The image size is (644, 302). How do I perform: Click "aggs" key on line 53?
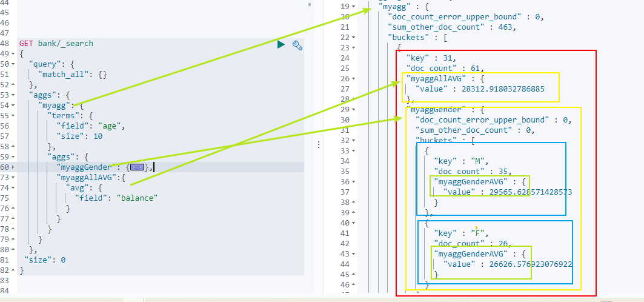pos(42,95)
